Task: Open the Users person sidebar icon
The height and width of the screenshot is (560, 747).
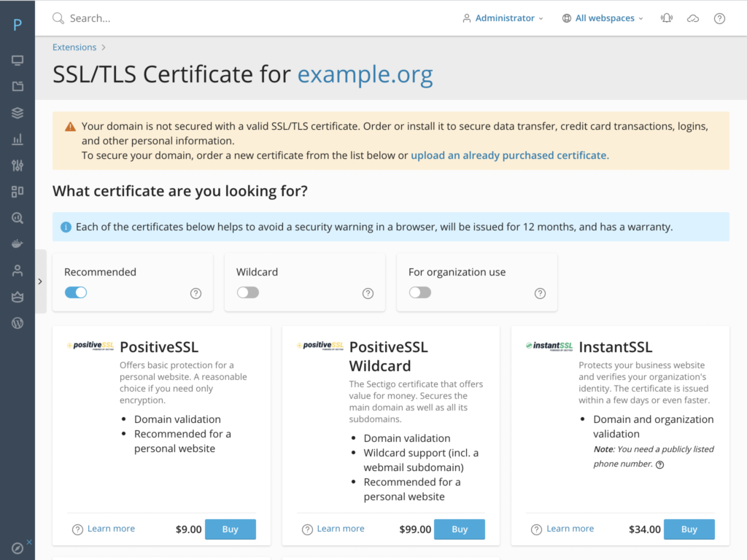Action: click(x=18, y=271)
